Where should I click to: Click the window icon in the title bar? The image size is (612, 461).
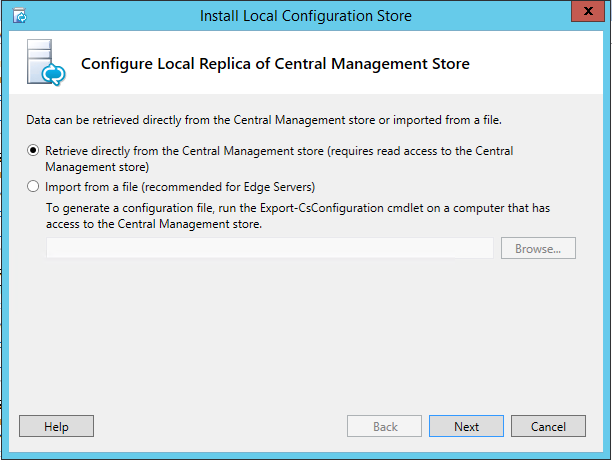coord(20,16)
